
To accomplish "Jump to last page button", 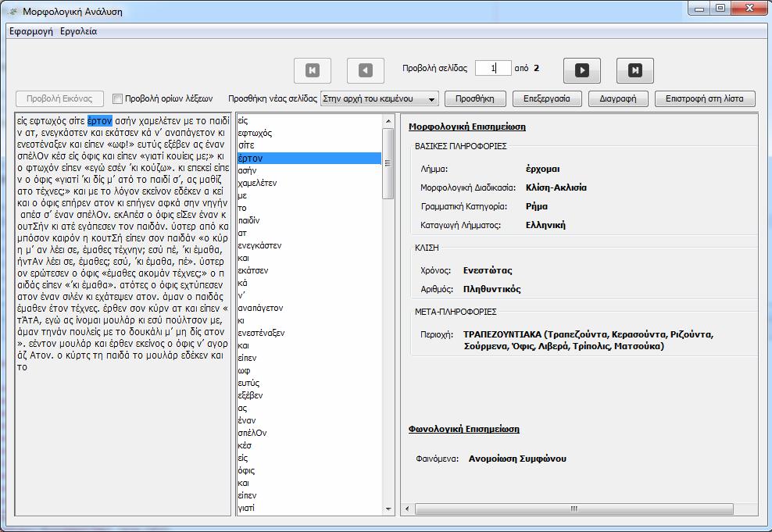I will click(635, 70).
